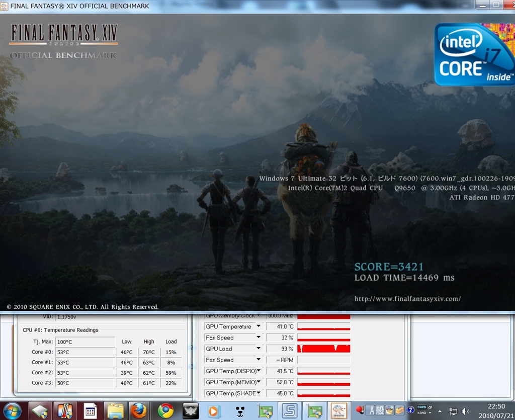Click the black winged emblem taskbar icon
This screenshot has height=420, width=515.
tap(190, 411)
